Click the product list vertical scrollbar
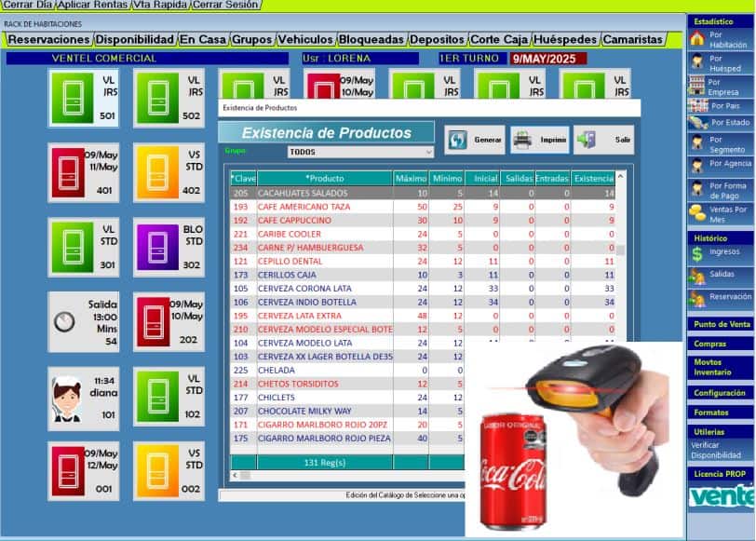The width and height of the screenshot is (756, 541). pos(621,250)
